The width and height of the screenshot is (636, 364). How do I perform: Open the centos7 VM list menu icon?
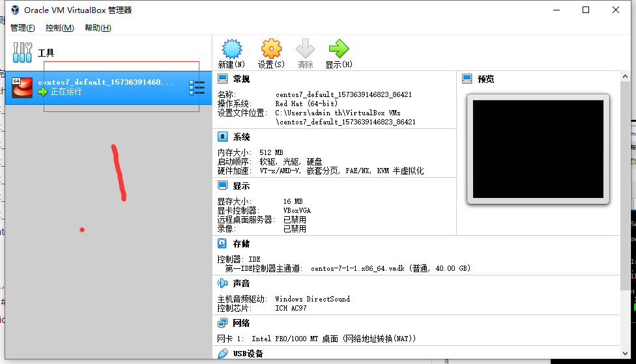(197, 87)
